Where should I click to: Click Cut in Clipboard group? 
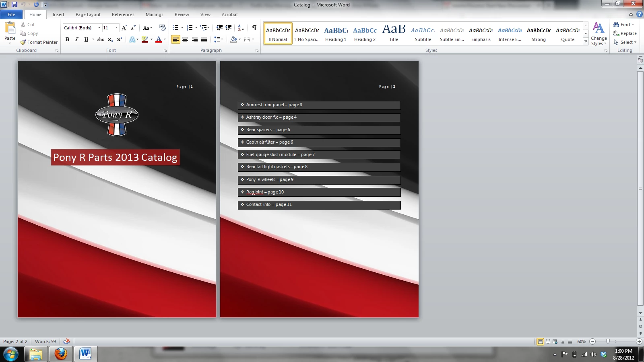pyautogui.click(x=28, y=25)
